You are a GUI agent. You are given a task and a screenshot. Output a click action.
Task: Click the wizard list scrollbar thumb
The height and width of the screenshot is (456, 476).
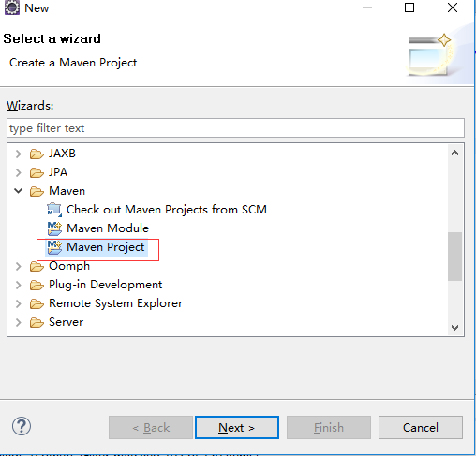(454, 257)
